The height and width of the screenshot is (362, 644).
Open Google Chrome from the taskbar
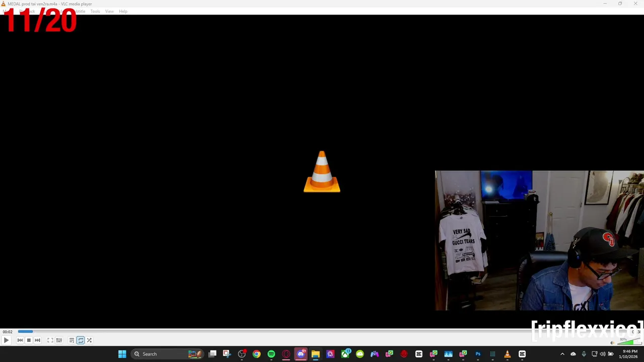click(x=257, y=354)
